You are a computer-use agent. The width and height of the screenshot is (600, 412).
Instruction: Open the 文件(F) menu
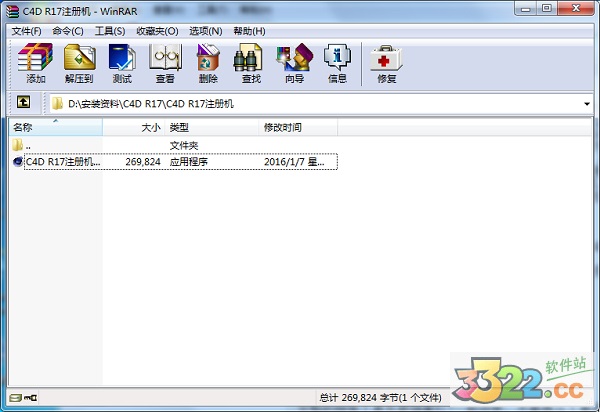tap(26, 31)
